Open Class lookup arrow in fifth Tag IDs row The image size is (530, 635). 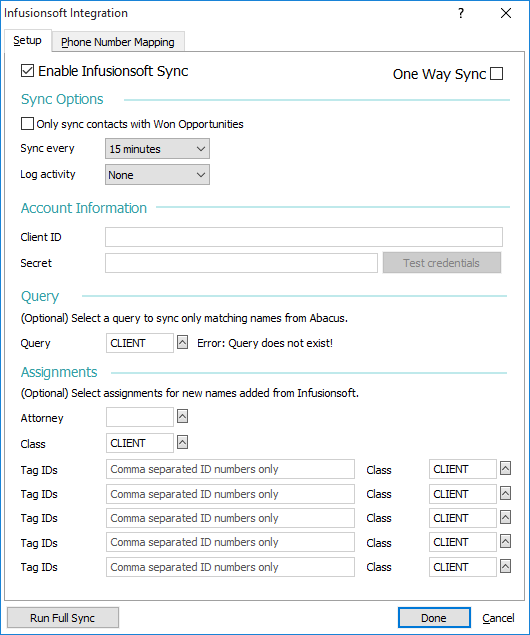(505, 566)
